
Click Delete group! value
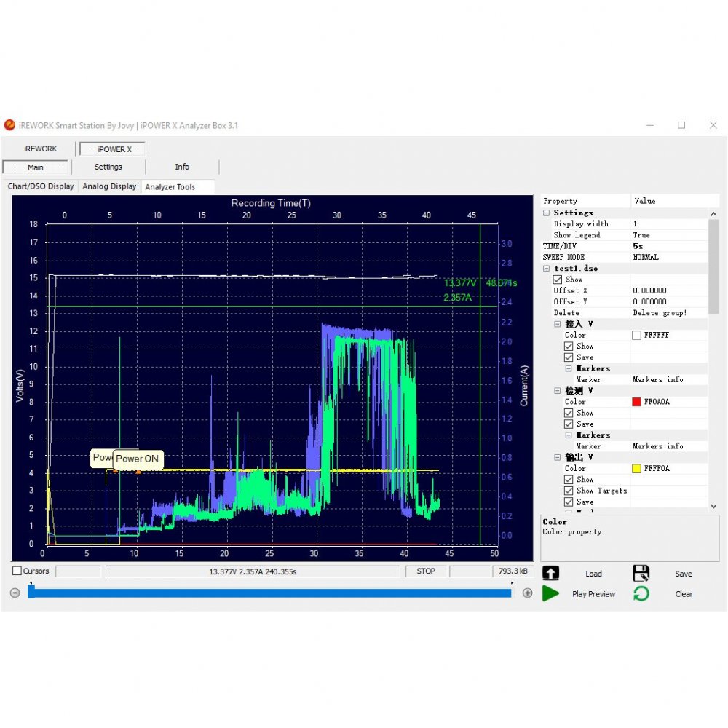pos(660,313)
